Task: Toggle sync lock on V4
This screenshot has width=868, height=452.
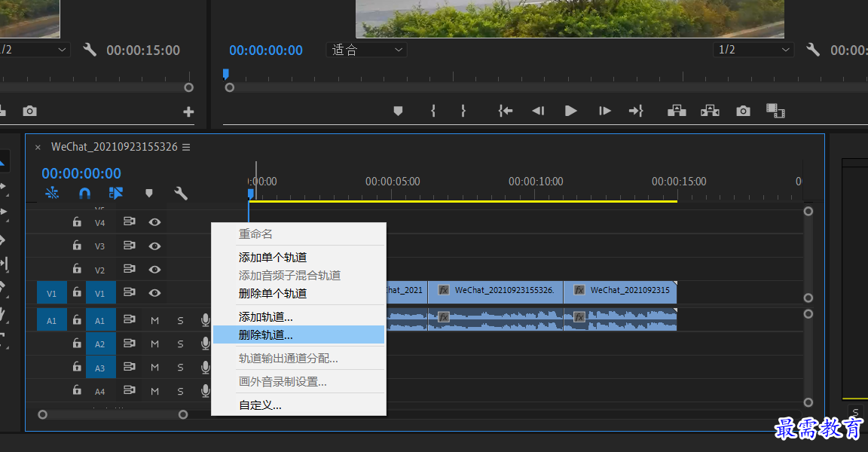Action: [129, 221]
